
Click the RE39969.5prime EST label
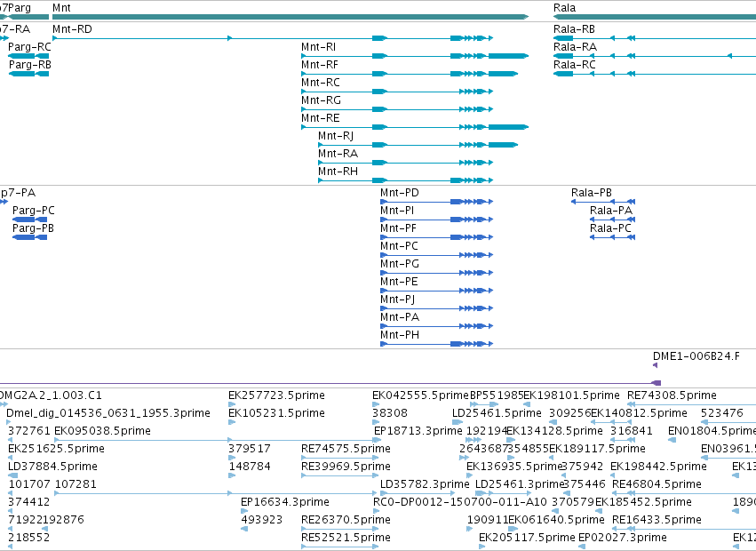tap(346, 467)
